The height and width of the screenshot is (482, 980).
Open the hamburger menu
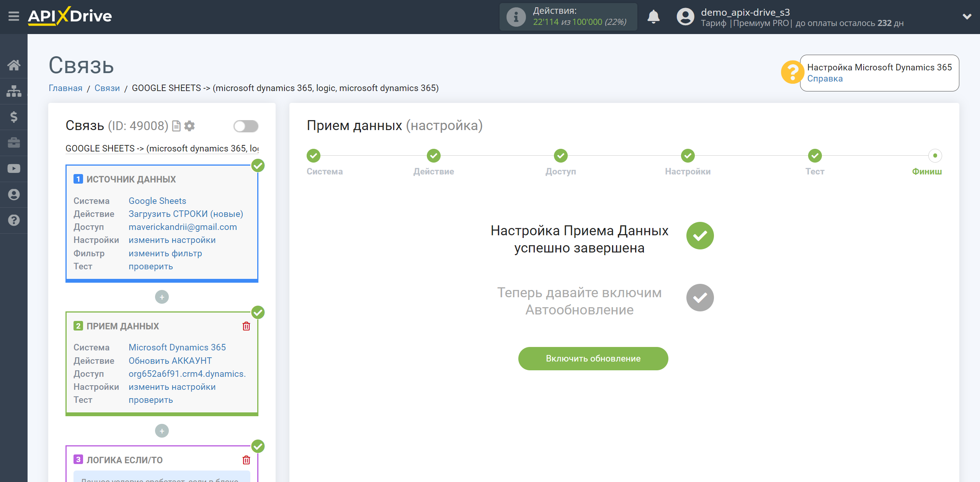click(14, 16)
